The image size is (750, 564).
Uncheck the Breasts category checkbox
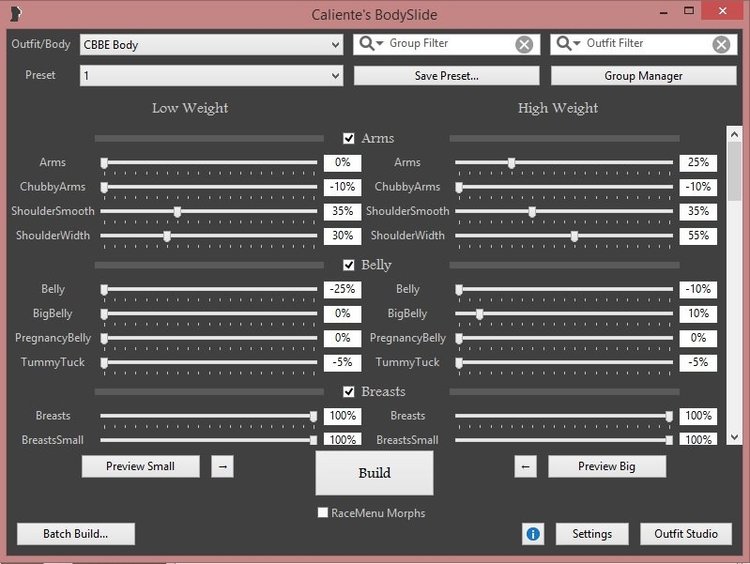pyautogui.click(x=349, y=392)
